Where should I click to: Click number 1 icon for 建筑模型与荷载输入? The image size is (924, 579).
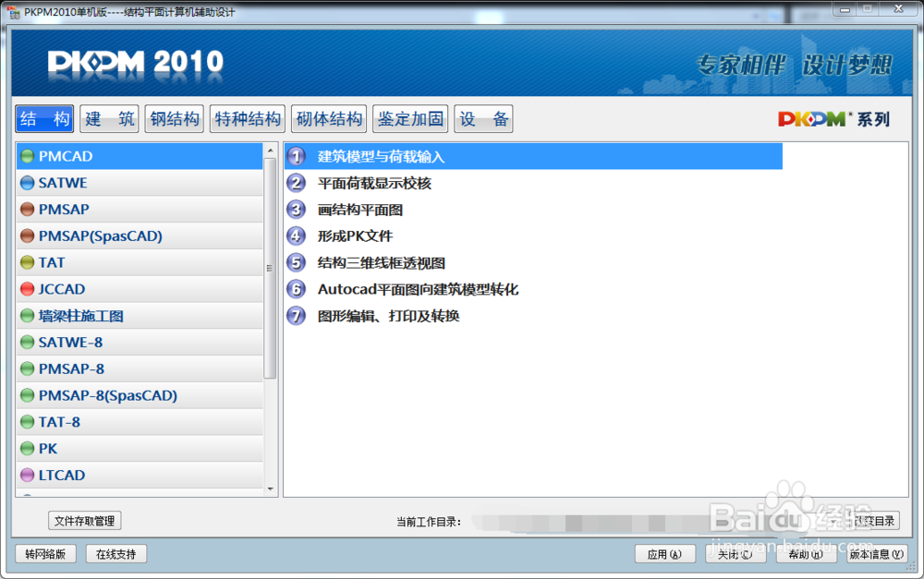[x=297, y=156]
